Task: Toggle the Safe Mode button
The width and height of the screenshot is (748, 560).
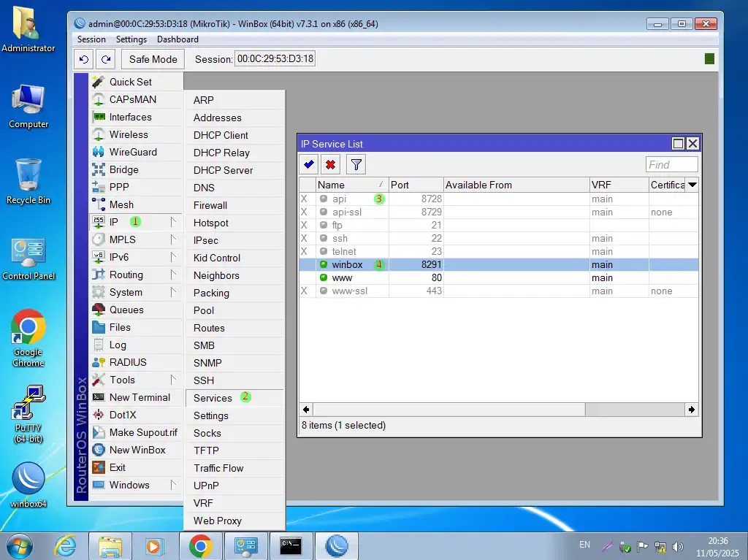Action: point(153,59)
